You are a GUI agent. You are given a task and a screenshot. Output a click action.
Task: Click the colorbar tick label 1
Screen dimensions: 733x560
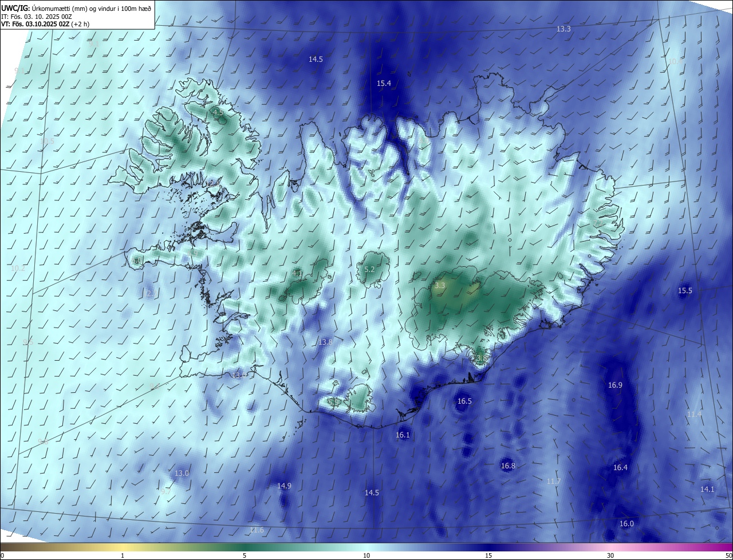tap(123, 556)
